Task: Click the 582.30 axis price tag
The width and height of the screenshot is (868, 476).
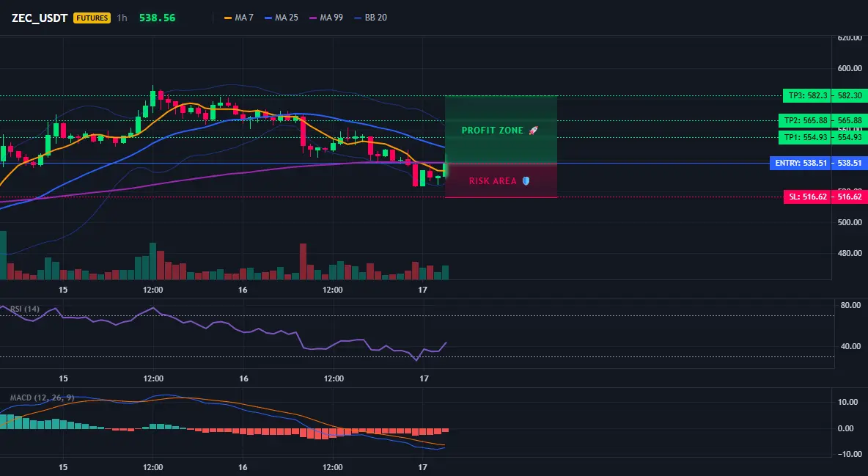Action: click(x=849, y=96)
